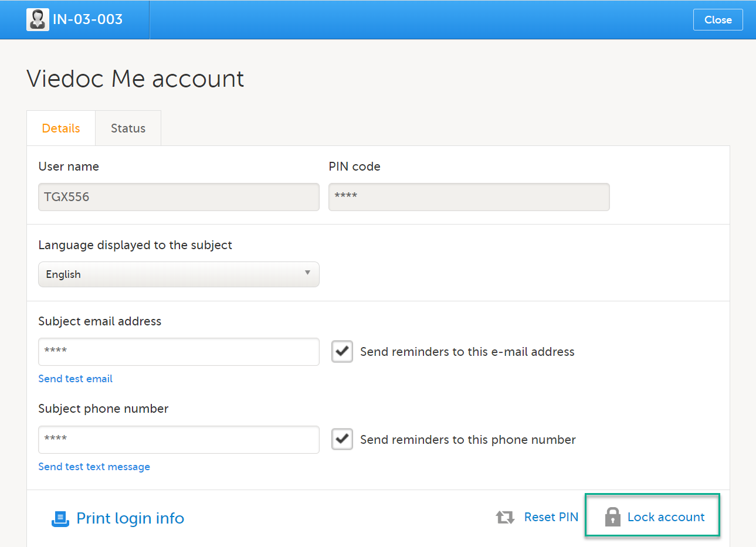Click the Print login info text link

coord(130,518)
